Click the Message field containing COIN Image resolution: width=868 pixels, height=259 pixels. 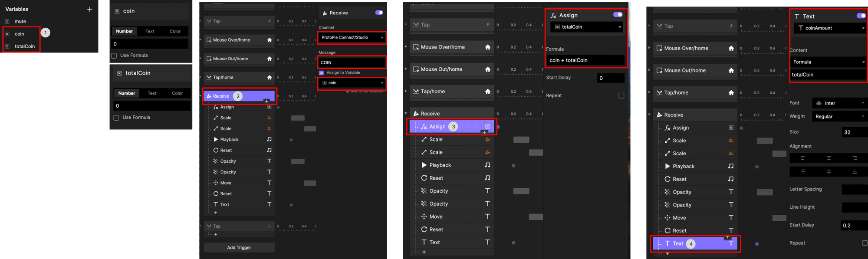tap(352, 62)
